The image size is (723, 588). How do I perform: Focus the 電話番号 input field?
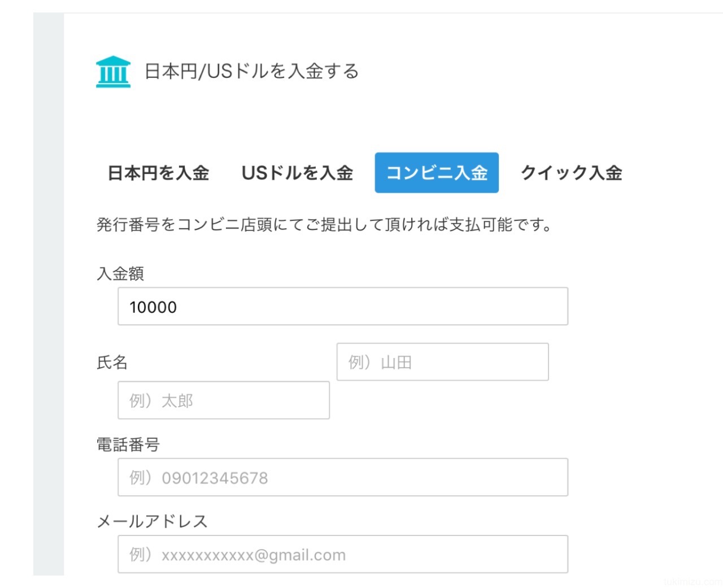(x=343, y=477)
